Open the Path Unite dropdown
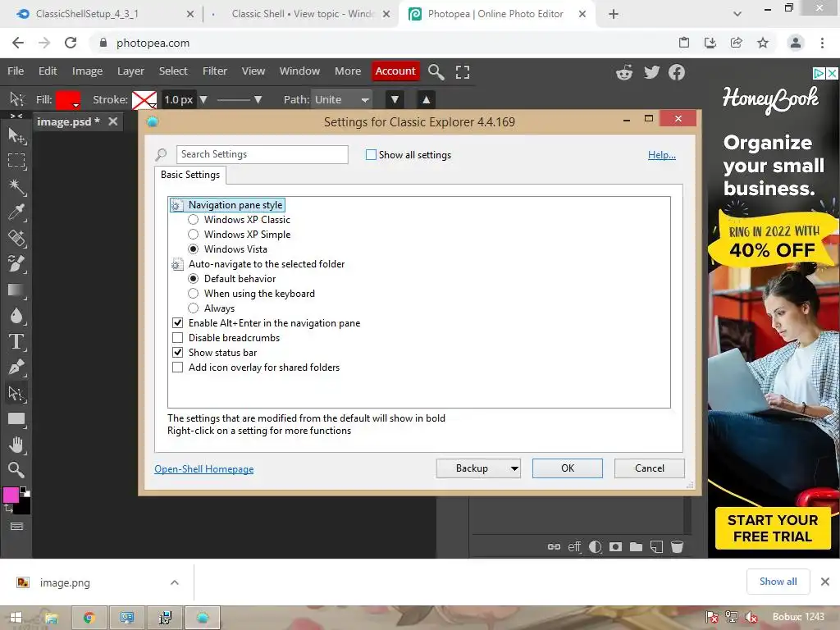This screenshot has width=840, height=630. click(342, 99)
